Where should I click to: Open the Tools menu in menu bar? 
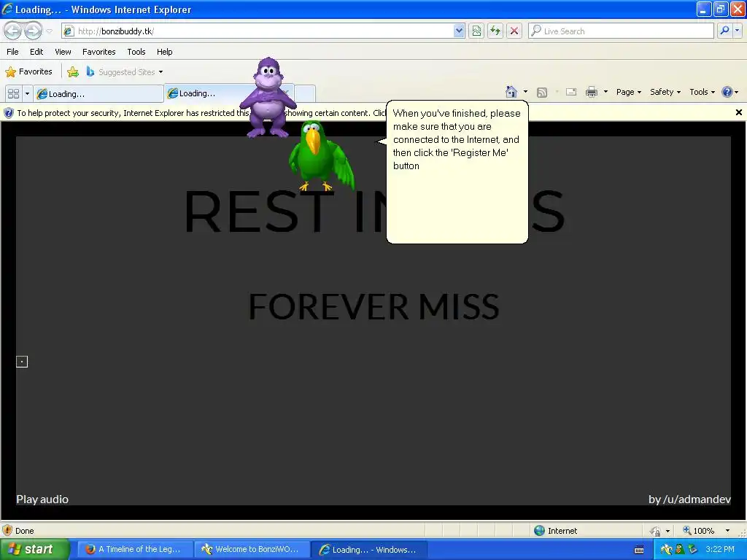click(136, 52)
